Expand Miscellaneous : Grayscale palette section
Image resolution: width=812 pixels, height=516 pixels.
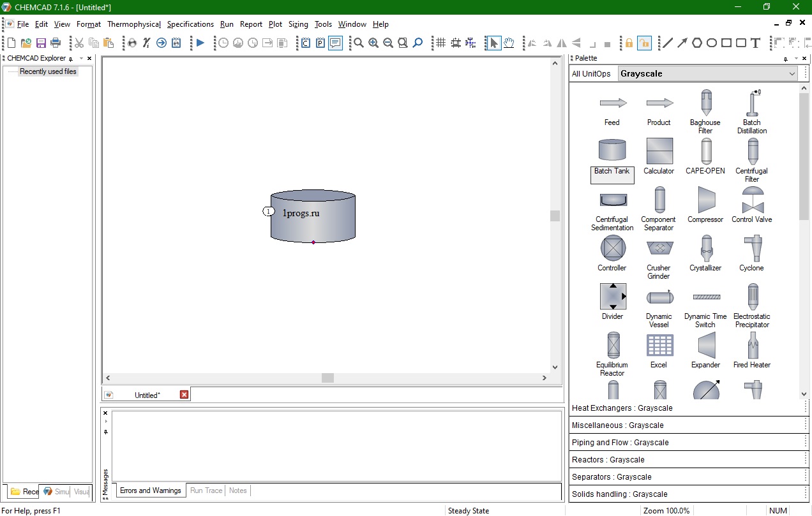tap(689, 425)
